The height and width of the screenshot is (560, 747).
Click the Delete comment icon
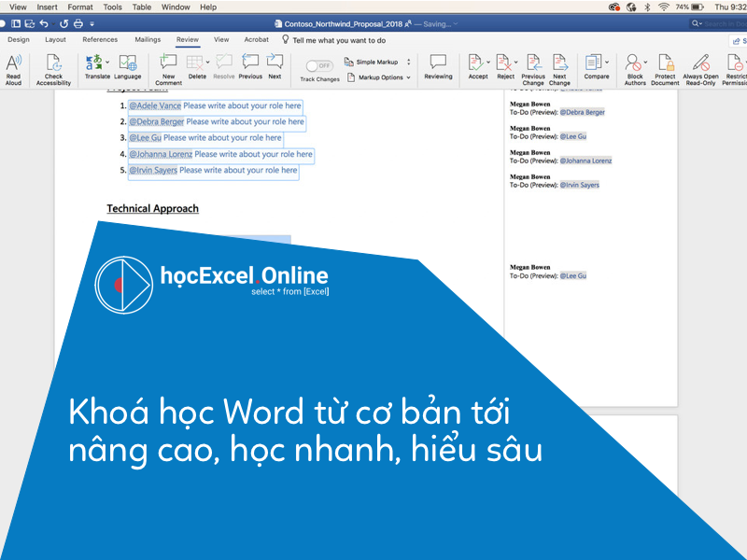point(194,63)
